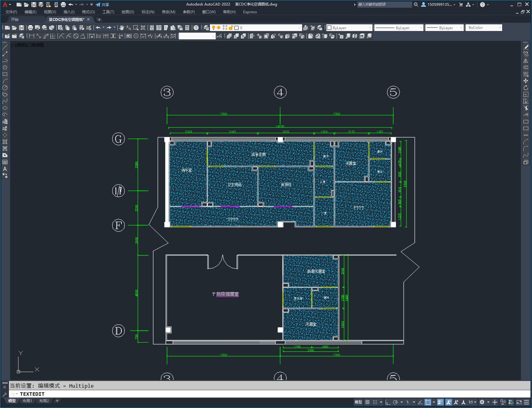Select the Trim scissors tool
Viewport: 532px width, 408px height.
pos(526,108)
